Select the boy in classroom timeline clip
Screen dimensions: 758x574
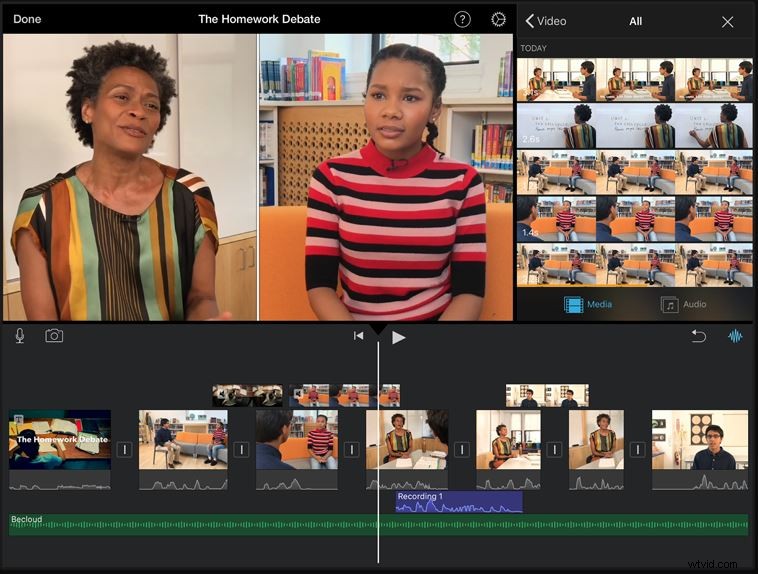pos(700,440)
